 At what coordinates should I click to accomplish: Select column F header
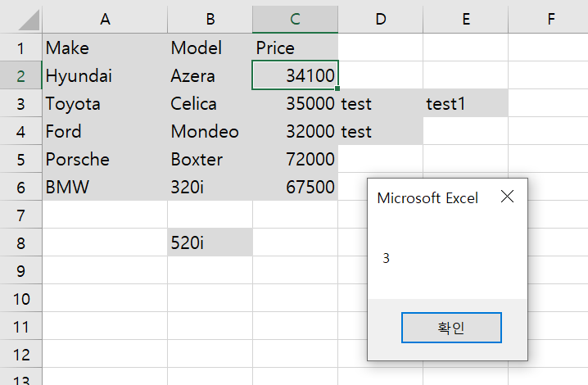[548, 19]
